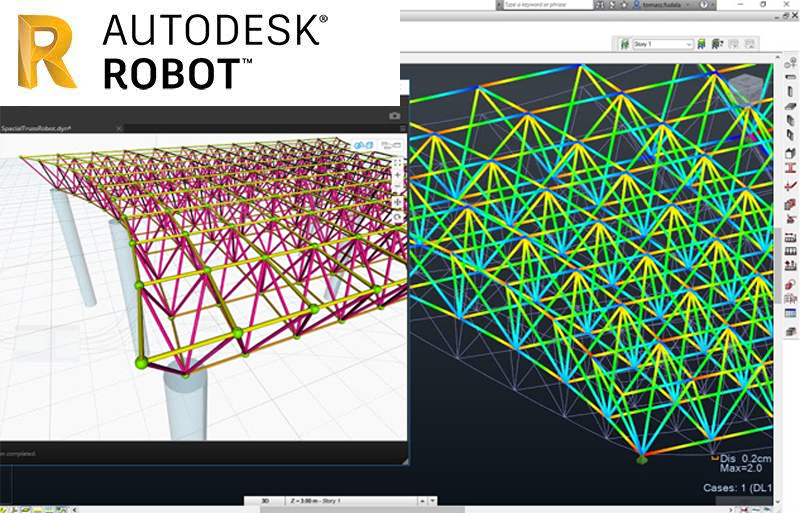This screenshot has height=513, width=800.
Task: Click the Robot vertical scrollbar up arrow
Action: click(778, 57)
